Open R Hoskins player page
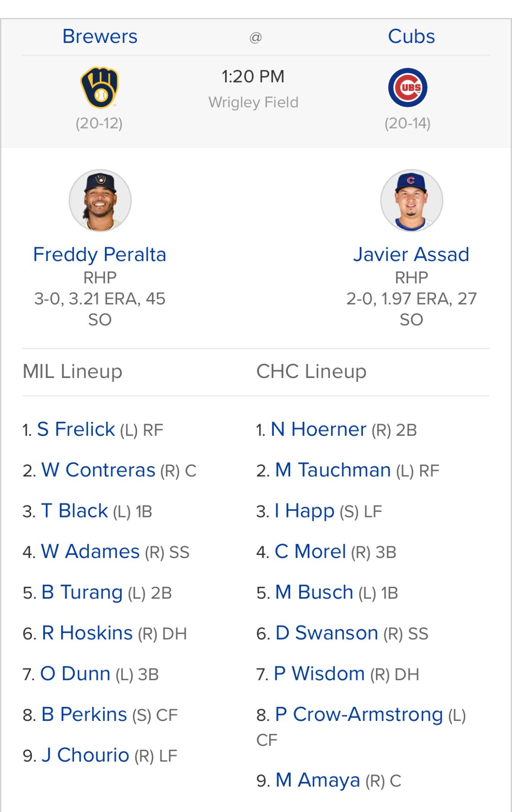512x812 pixels. pyautogui.click(x=87, y=633)
